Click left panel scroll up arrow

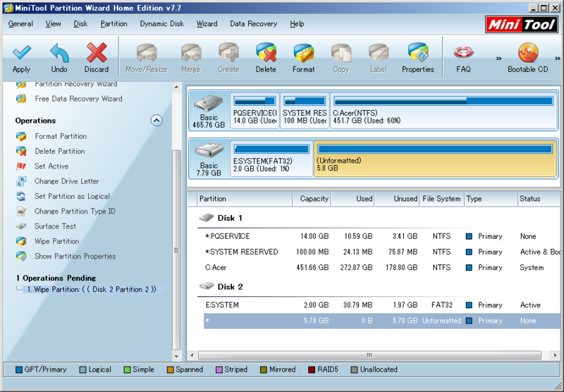[176, 87]
